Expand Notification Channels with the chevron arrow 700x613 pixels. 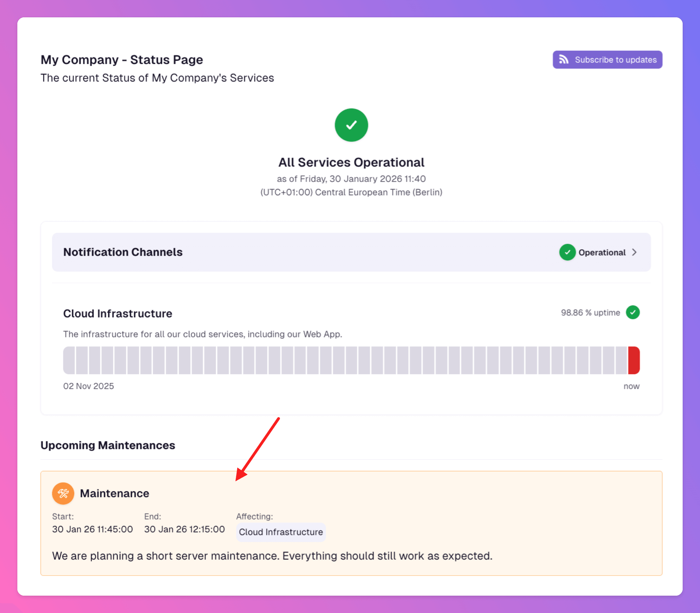[x=634, y=252]
